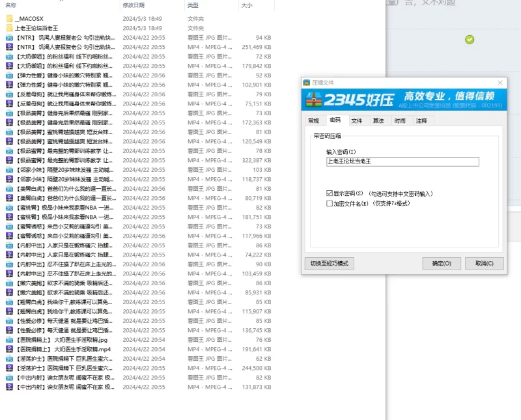
Task: Switch to the 常规 tab
Action: point(314,121)
